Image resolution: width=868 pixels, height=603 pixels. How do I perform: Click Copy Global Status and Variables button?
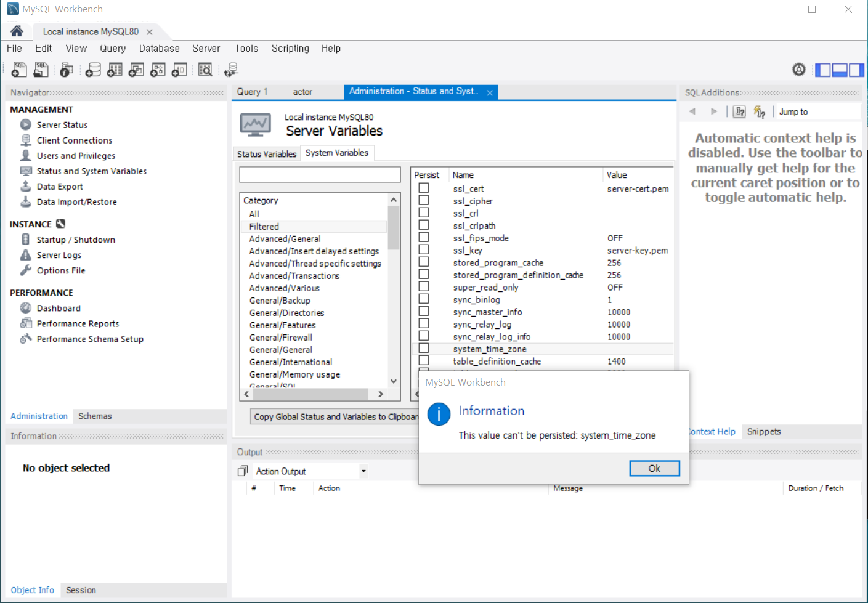point(335,417)
